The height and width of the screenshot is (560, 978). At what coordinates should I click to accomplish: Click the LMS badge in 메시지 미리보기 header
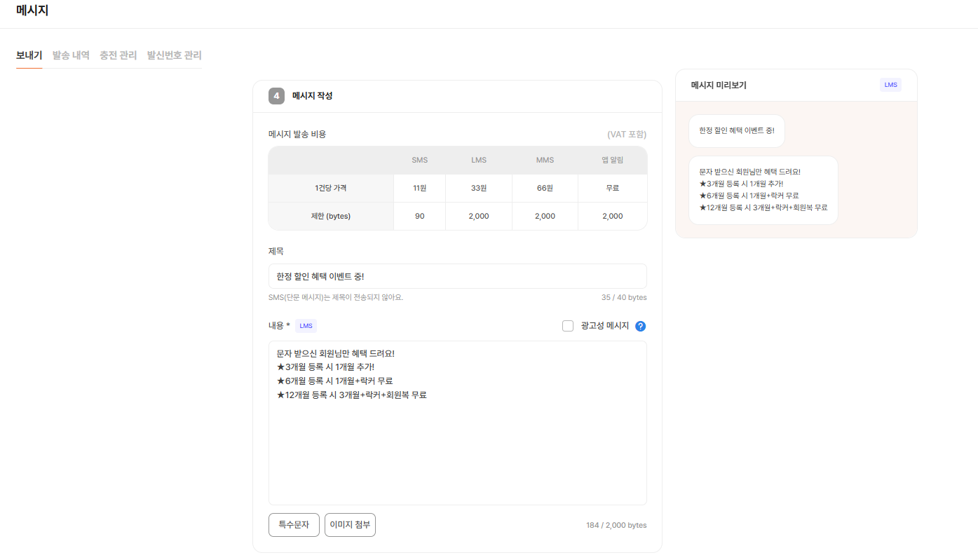(x=890, y=85)
